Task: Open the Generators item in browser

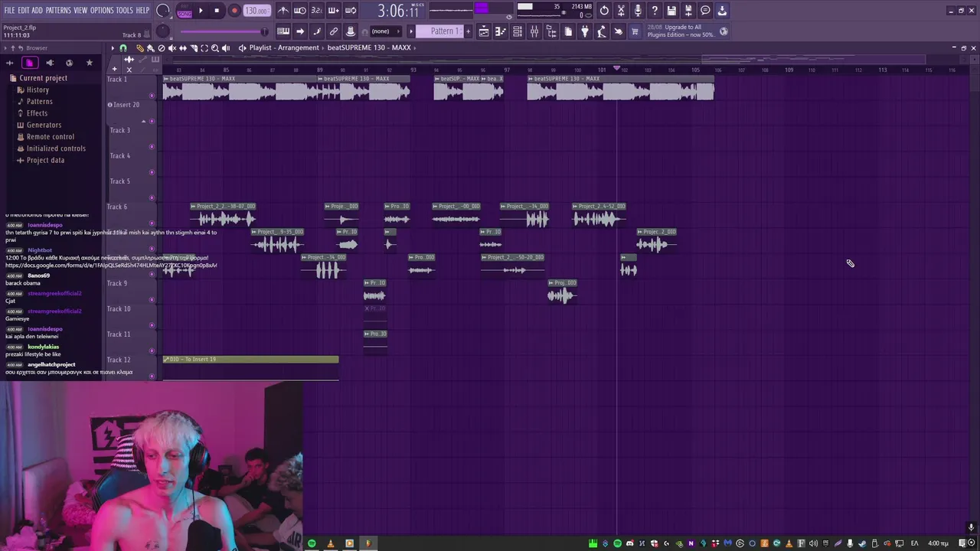Action: pos(44,125)
